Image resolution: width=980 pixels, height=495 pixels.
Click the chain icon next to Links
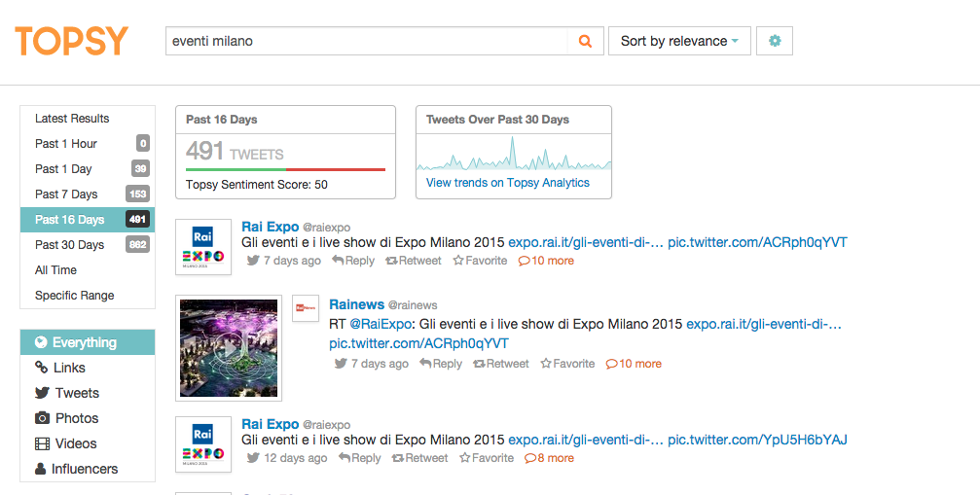point(41,367)
